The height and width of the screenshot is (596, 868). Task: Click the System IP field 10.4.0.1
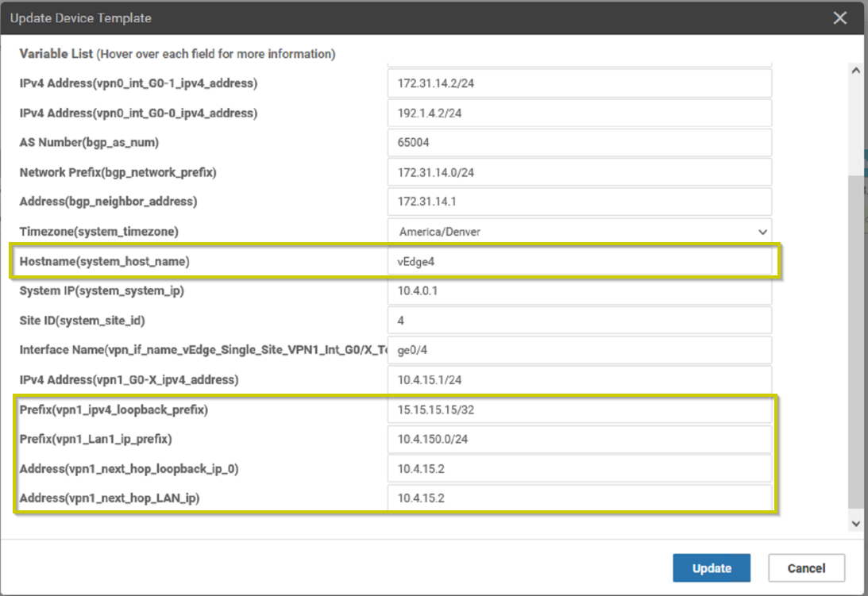580,290
